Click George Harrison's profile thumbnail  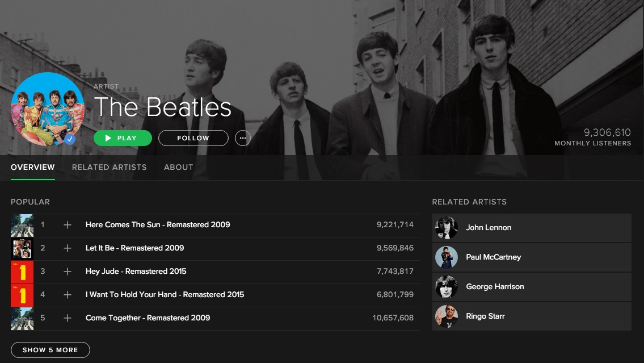[x=446, y=287]
